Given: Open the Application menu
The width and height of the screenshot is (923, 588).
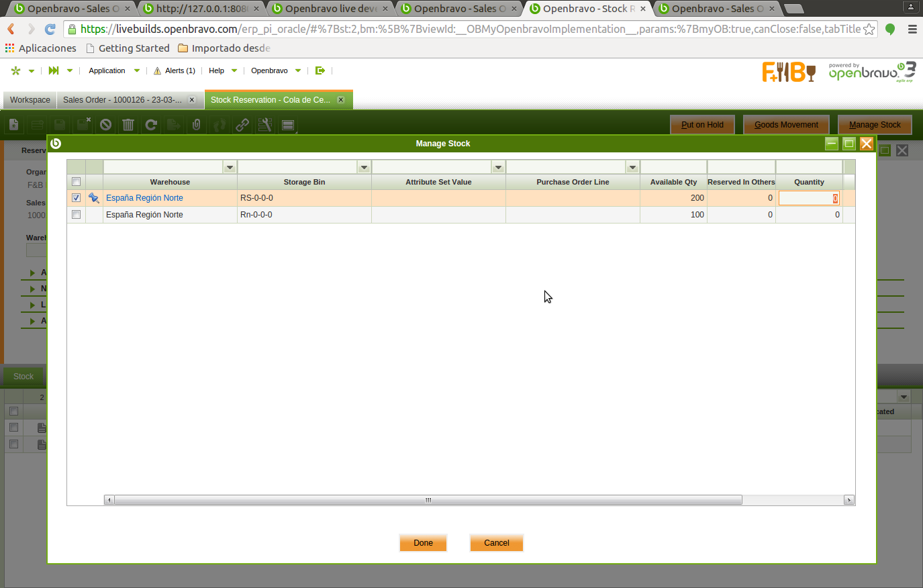Looking at the screenshot, I should click(107, 70).
